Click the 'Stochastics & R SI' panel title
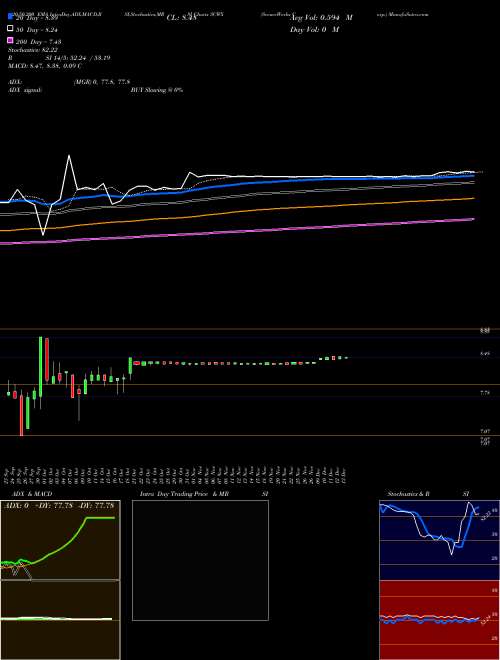Image resolution: width=500 pixels, height=660 pixels. 428,494
